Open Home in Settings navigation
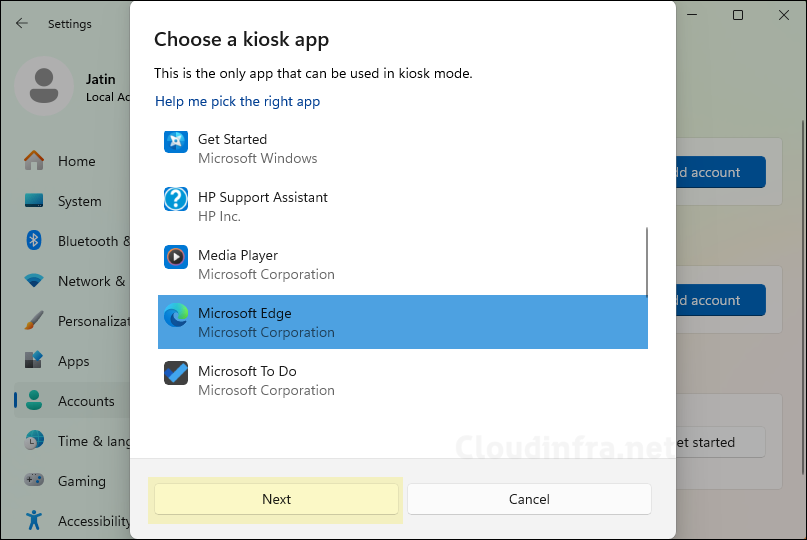The image size is (807, 540). coord(72,161)
